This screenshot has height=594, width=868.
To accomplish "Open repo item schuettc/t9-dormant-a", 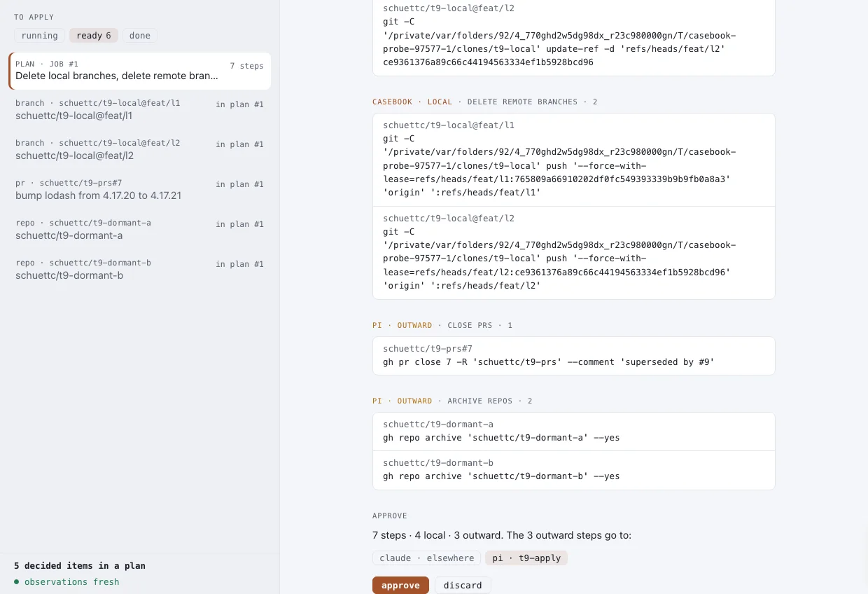I will pyautogui.click(x=140, y=230).
